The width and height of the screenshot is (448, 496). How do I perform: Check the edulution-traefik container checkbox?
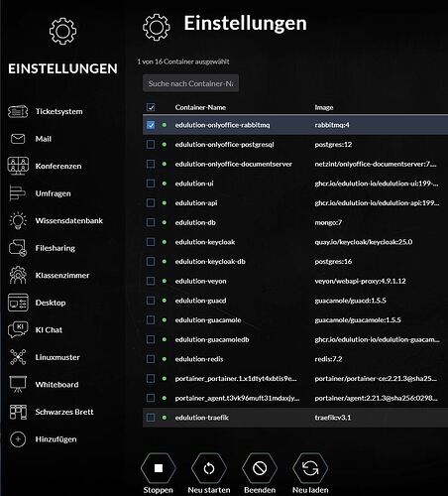point(151,418)
